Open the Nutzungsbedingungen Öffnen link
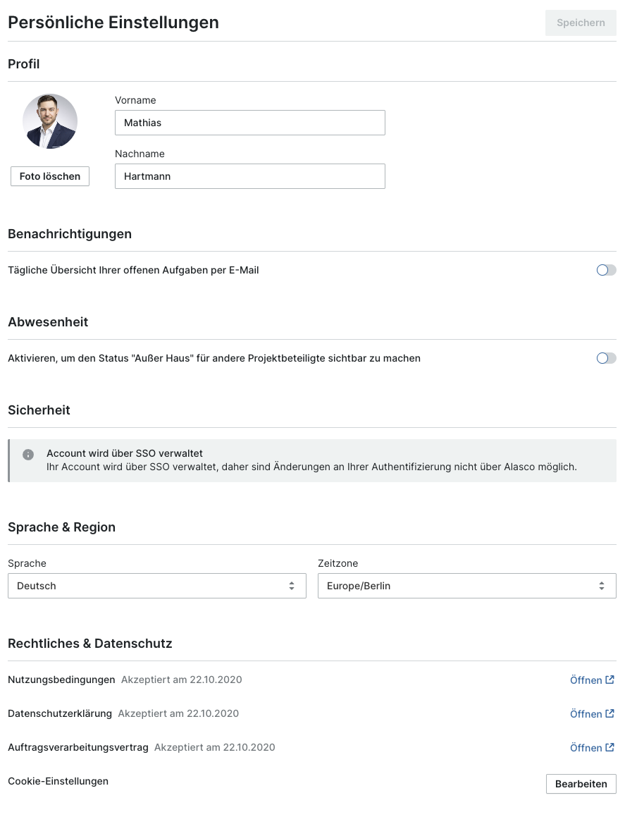The image size is (644, 817). pos(592,680)
